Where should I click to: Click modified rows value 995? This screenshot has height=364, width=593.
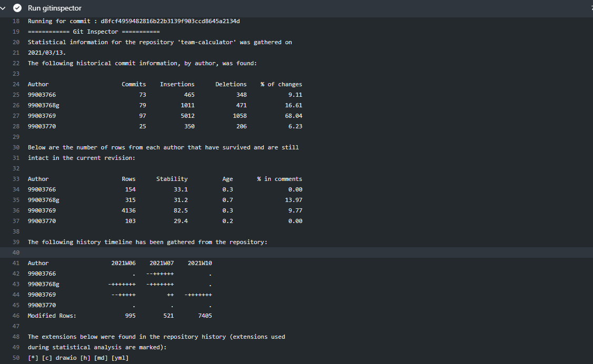(130, 316)
